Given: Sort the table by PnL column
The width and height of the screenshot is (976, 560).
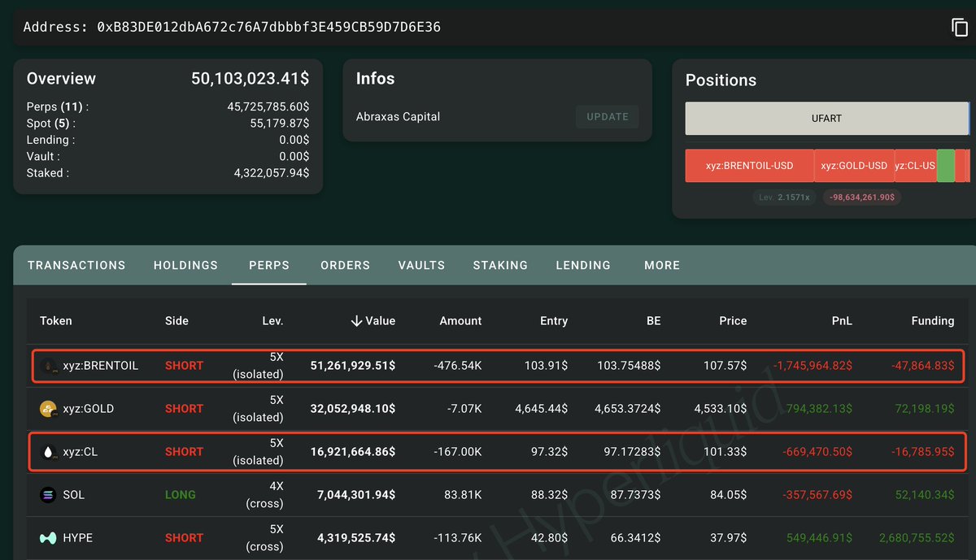Looking at the screenshot, I should tap(842, 321).
